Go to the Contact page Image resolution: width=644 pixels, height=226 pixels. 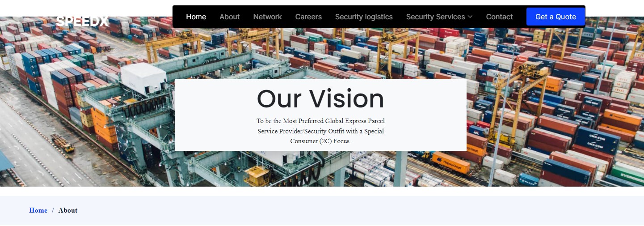click(x=499, y=17)
